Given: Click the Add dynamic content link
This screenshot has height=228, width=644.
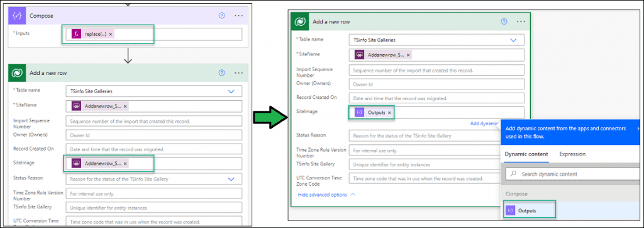Looking at the screenshot, I should coord(485,123).
